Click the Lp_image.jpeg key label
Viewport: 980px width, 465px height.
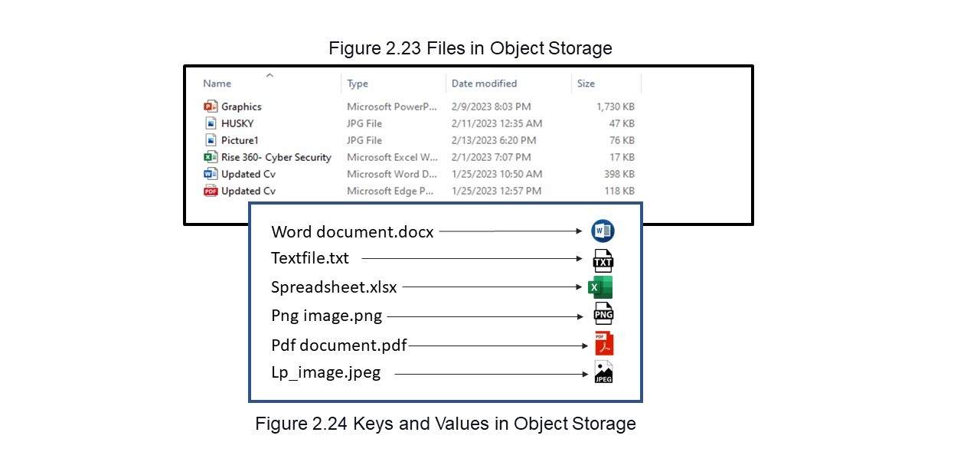(x=325, y=373)
